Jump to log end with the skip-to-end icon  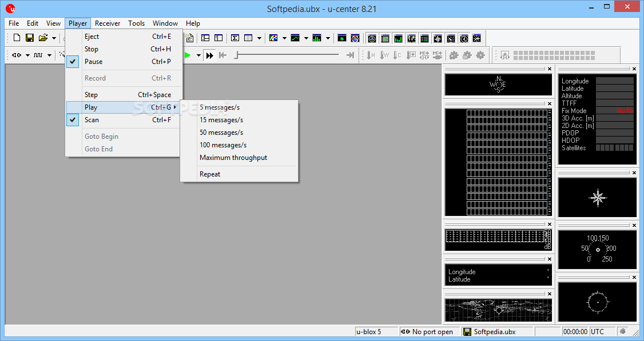pyautogui.click(x=351, y=55)
